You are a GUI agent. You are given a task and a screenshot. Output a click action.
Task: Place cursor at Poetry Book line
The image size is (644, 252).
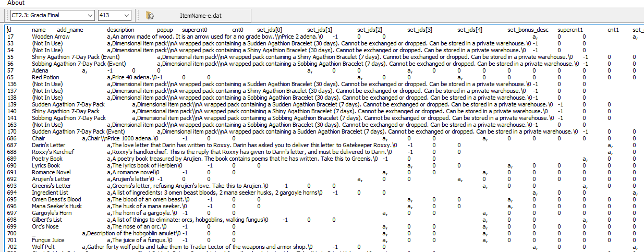tap(47, 159)
